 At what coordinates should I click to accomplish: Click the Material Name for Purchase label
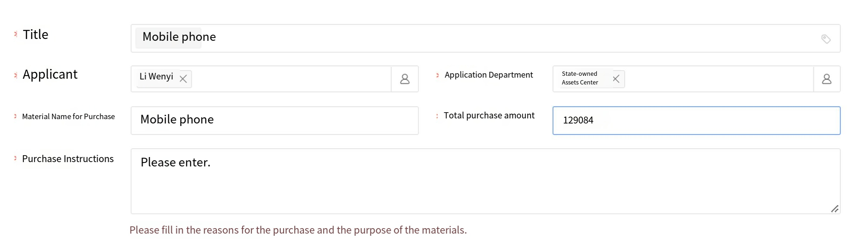point(68,117)
